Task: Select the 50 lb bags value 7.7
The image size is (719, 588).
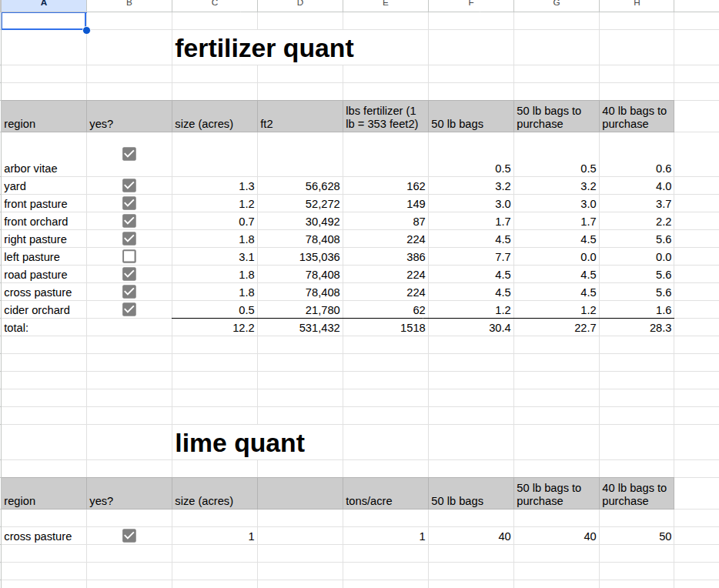Action: [471, 257]
